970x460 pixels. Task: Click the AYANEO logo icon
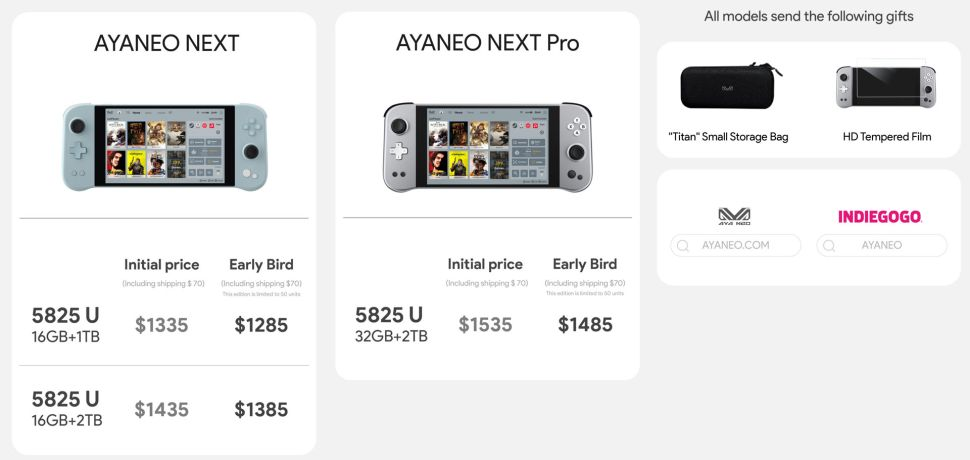pos(734,216)
